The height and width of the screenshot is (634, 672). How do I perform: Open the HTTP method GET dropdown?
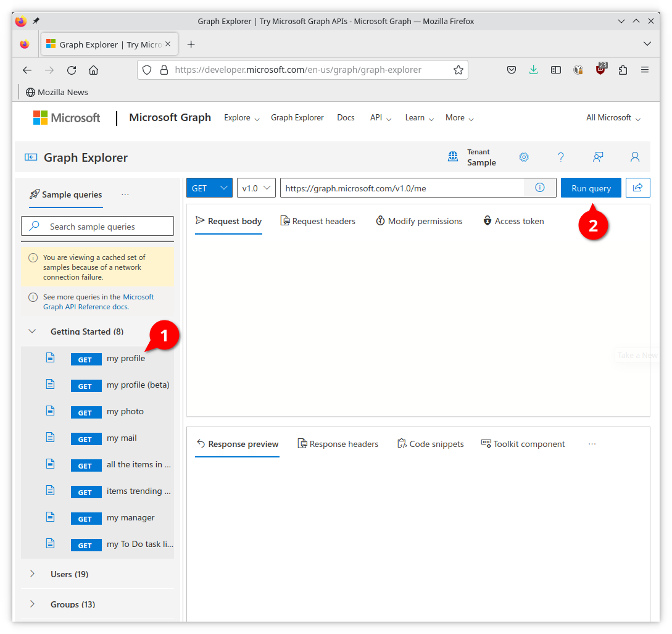210,188
